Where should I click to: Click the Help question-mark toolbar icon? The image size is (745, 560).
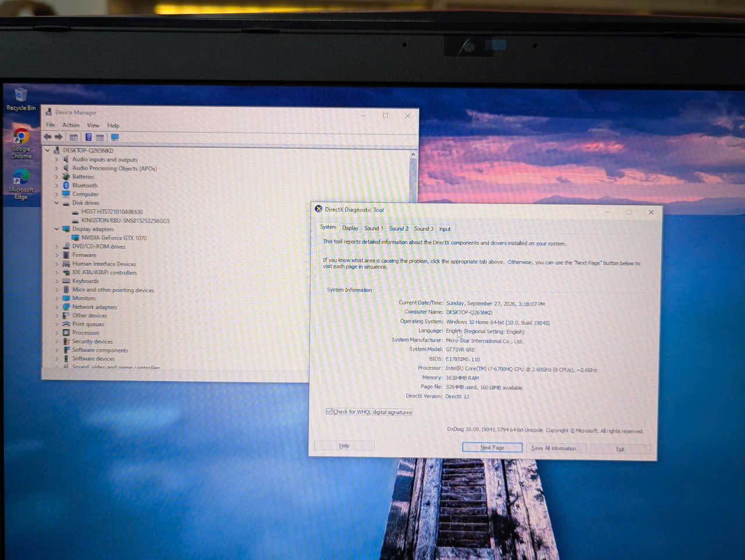pos(88,137)
